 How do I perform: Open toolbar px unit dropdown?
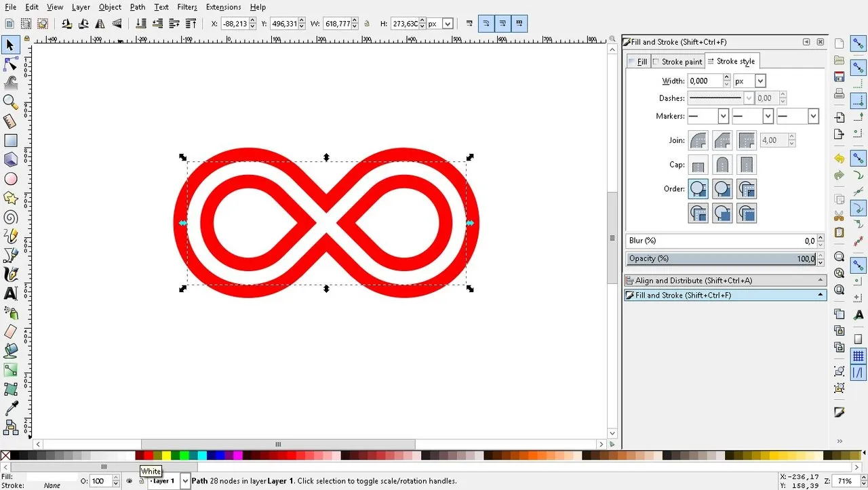click(448, 24)
